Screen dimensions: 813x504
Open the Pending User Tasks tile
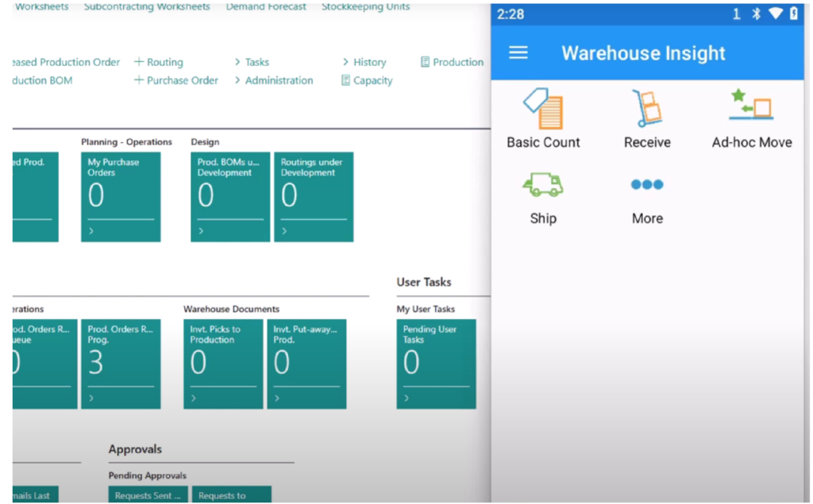pos(436,364)
